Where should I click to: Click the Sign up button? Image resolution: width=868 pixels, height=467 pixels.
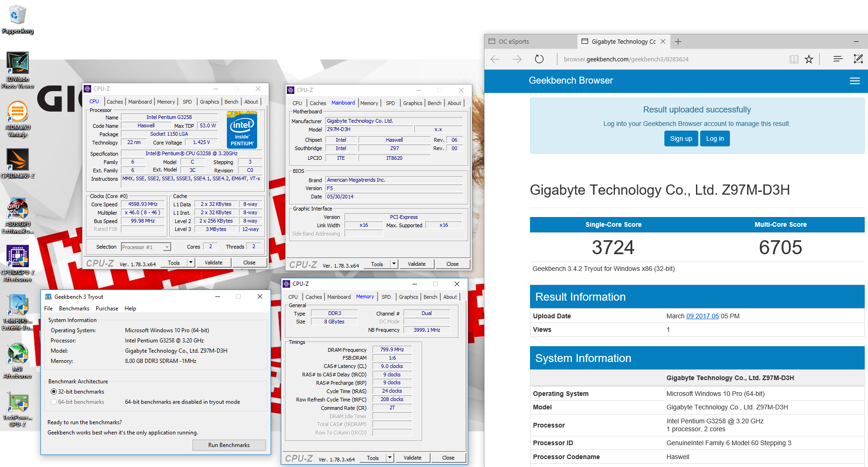point(681,138)
